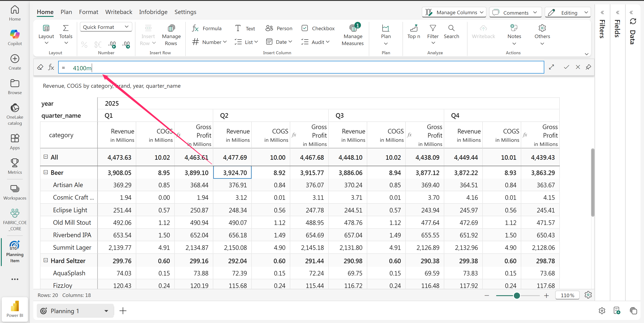Open the Quick Format dropdown
Screen dimensions: 644x323
106,27
